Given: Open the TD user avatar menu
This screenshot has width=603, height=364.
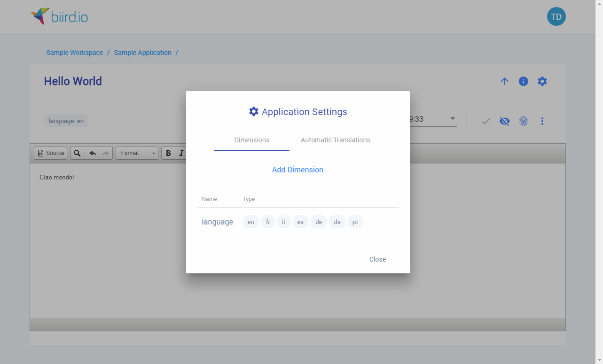Looking at the screenshot, I should pos(556,16).
